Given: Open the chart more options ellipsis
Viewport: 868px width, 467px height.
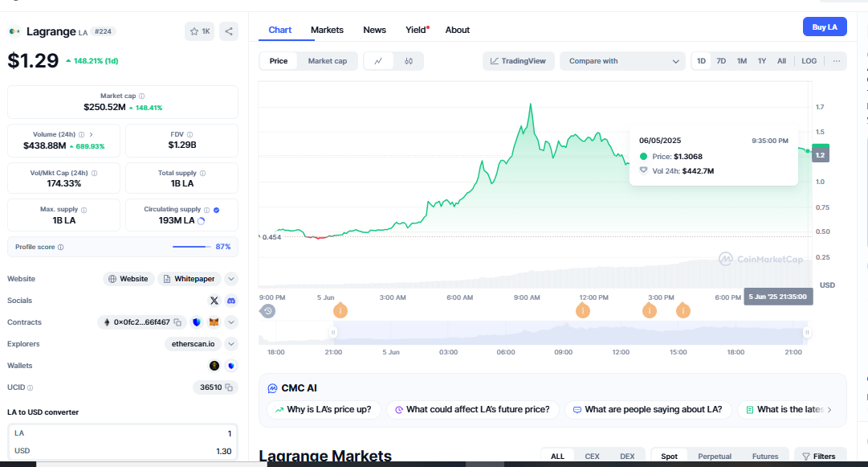Looking at the screenshot, I should pyautogui.click(x=837, y=61).
